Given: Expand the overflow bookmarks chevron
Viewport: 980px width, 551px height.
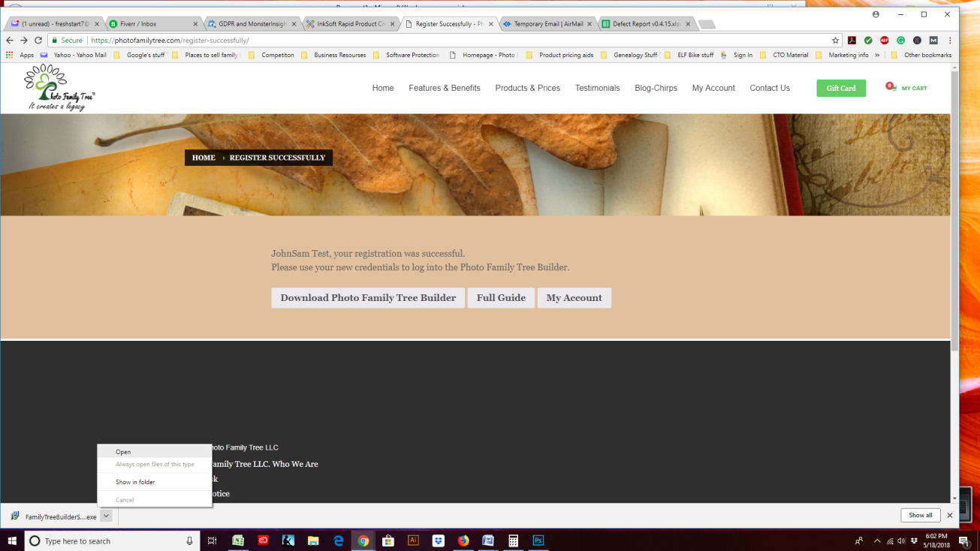Looking at the screenshot, I should [x=877, y=55].
